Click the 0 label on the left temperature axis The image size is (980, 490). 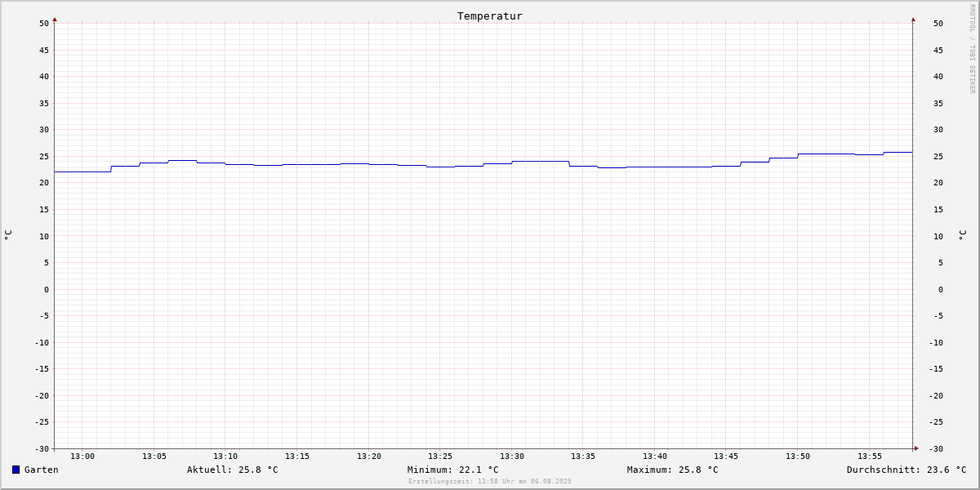tap(47, 290)
